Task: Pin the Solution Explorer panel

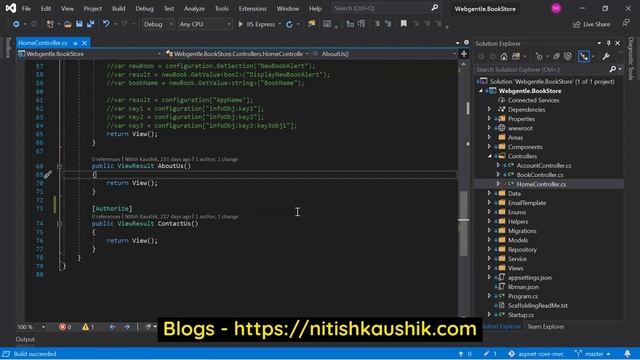Action: click(x=608, y=43)
